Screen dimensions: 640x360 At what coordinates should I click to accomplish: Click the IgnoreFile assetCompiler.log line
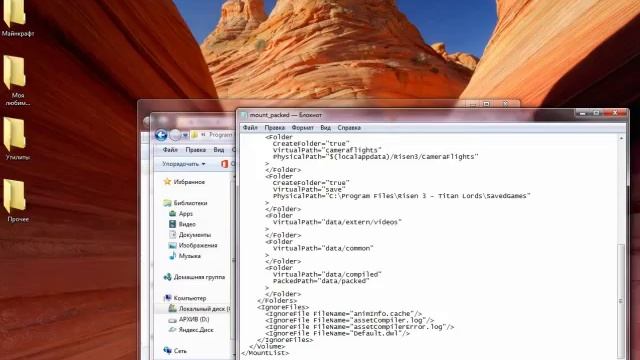pos(350,320)
